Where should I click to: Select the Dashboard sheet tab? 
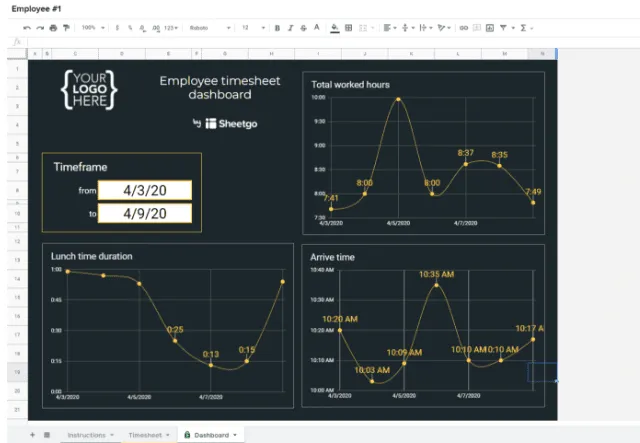[211, 435]
